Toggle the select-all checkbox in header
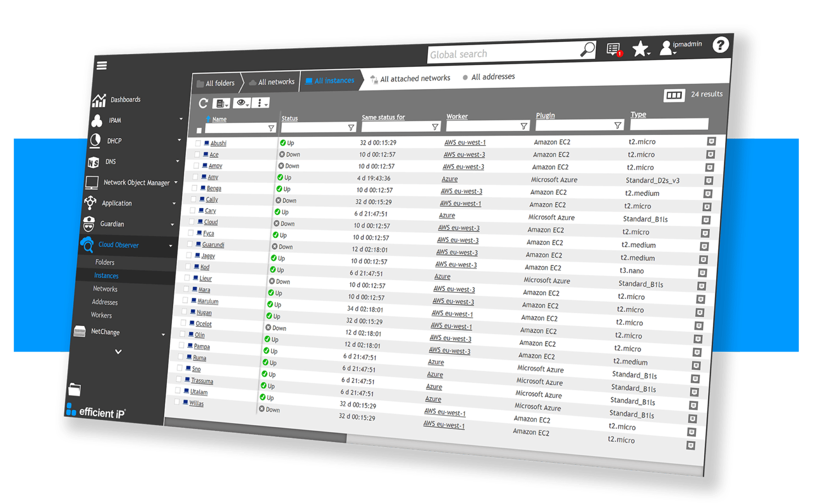This screenshot has height=504, width=813. pos(199,130)
